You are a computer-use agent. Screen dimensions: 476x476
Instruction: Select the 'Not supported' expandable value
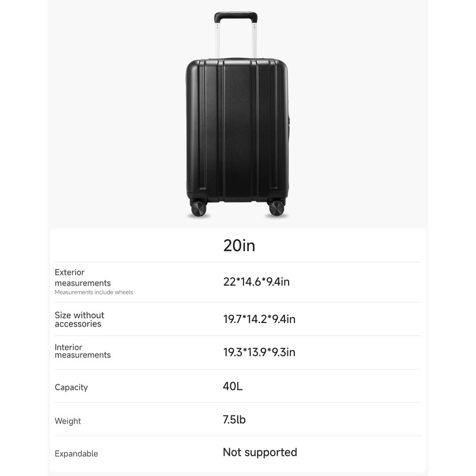(x=260, y=453)
